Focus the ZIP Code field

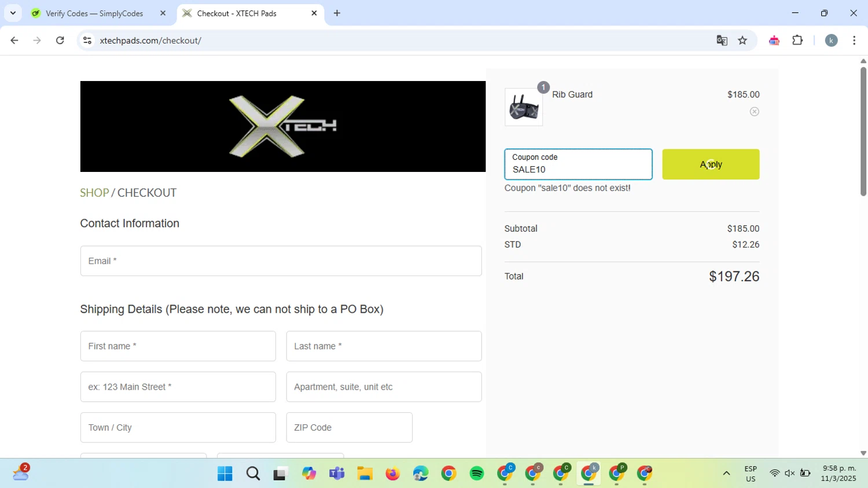(349, 428)
